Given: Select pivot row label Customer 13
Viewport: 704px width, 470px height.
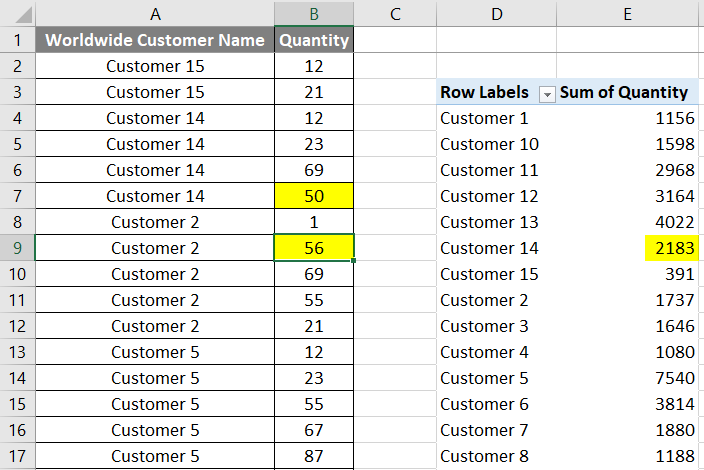Looking at the screenshot, I should coord(497,222).
